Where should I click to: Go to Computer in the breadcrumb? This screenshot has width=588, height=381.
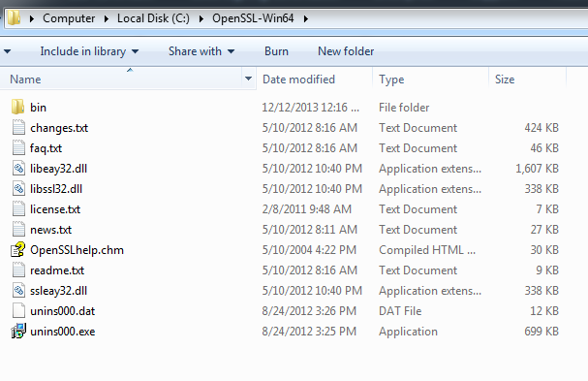tap(69, 18)
